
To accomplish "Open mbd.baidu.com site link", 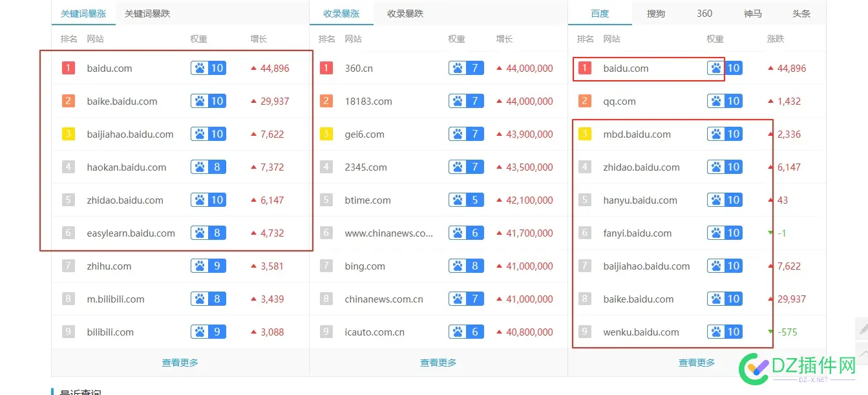I will tap(637, 134).
